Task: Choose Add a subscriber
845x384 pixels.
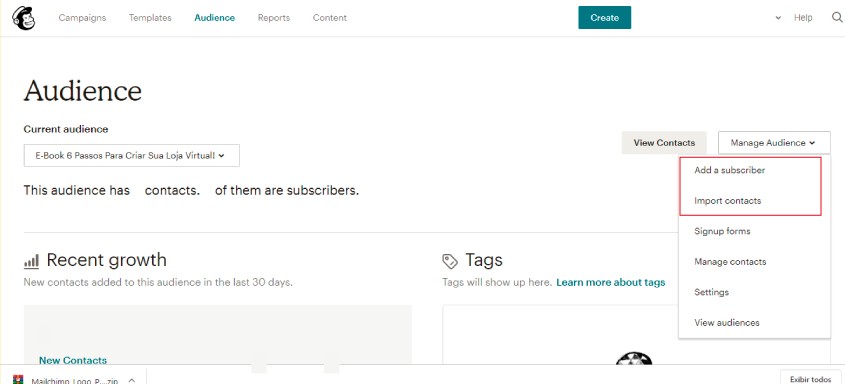Action: [730, 170]
